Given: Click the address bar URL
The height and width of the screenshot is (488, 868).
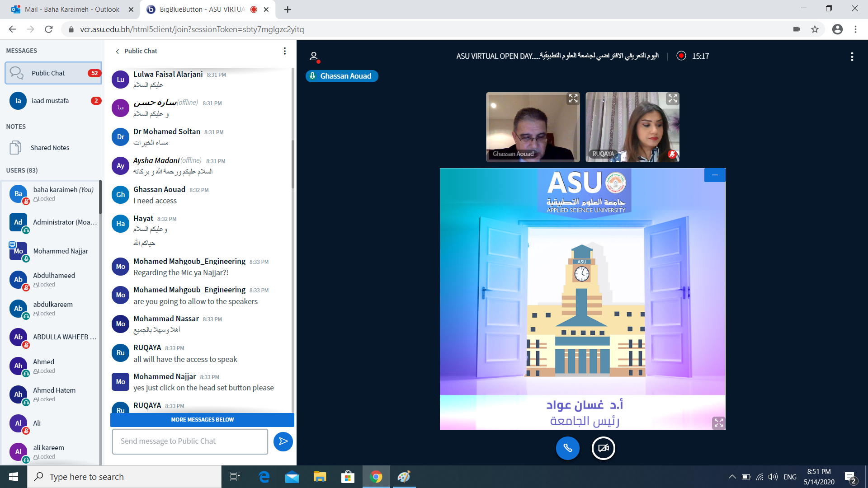Looking at the screenshot, I should click(x=192, y=29).
